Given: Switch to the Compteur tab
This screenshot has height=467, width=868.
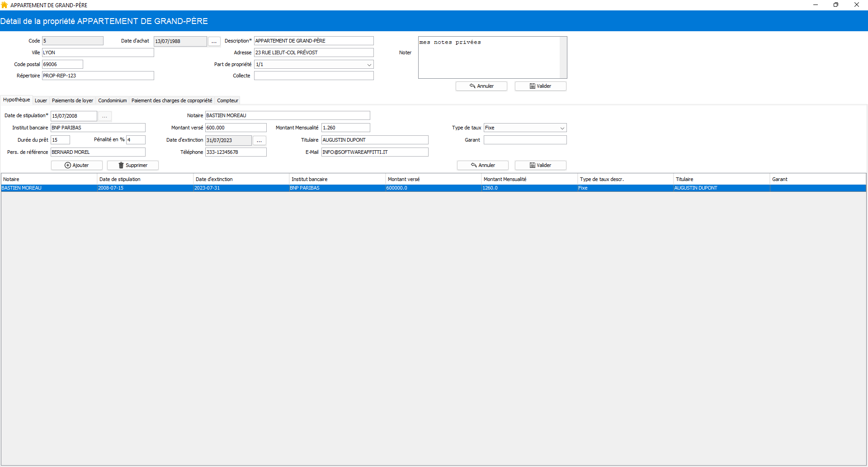Looking at the screenshot, I should (x=227, y=100).
